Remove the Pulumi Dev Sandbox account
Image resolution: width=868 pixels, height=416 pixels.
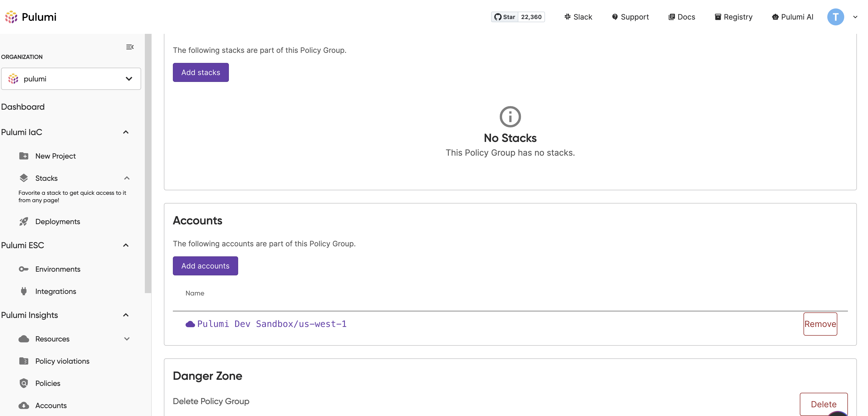(820, 324)
